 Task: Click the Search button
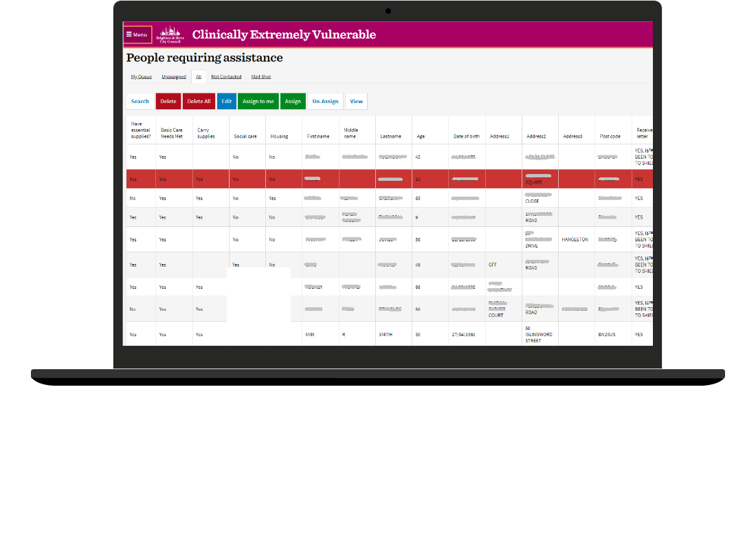[140, 101]
